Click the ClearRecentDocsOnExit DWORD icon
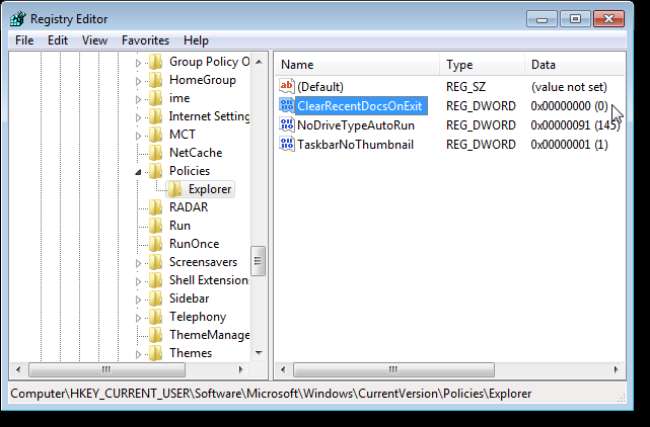Image resolution: width=650 pixels, height=427 pixels. tap(287, 106)
